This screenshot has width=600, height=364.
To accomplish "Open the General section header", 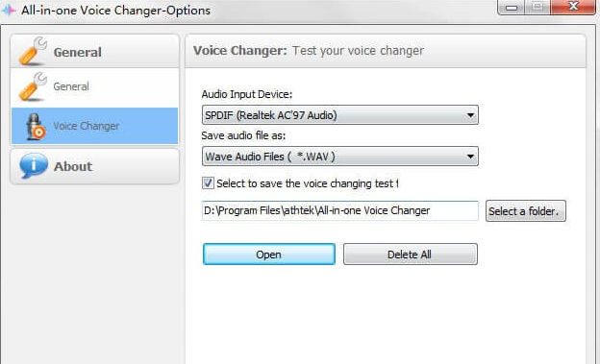I will click(95, 52).
